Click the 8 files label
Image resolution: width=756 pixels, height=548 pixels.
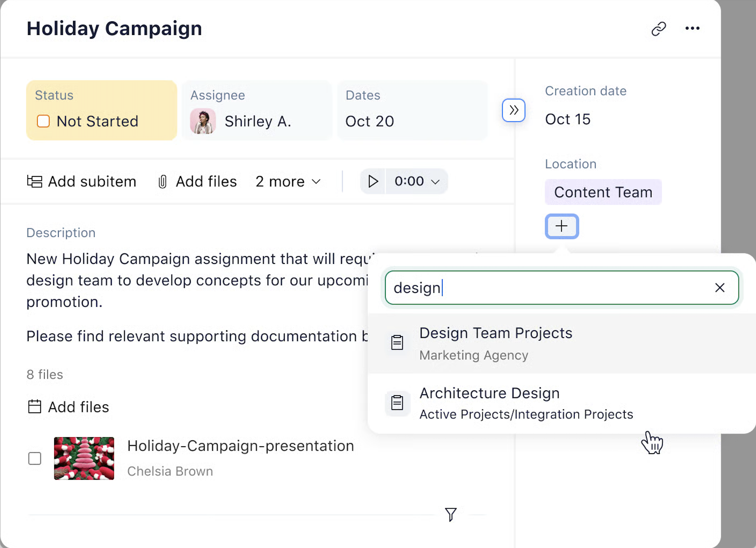(x=45, y=375)
